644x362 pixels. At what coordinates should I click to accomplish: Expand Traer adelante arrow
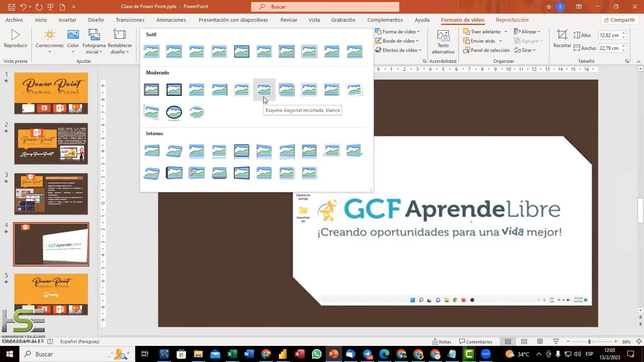pos(506,32)
